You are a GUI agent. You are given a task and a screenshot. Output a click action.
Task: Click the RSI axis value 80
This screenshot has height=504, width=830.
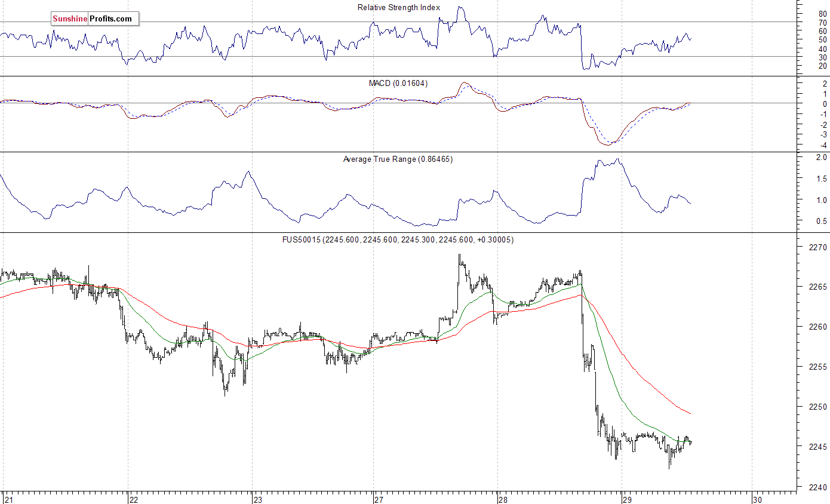pos(823,14)
